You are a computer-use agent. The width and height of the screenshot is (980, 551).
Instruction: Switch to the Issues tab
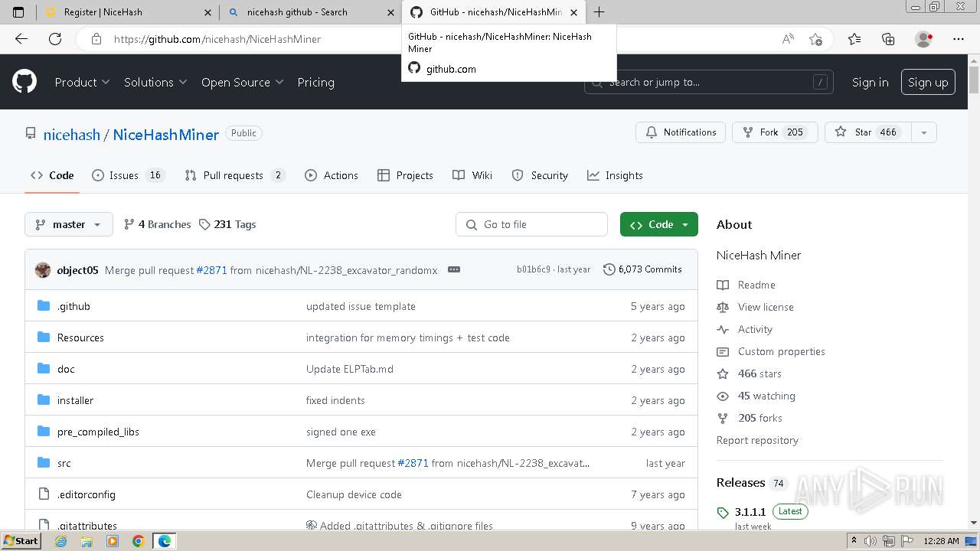[x=128, y=175]
